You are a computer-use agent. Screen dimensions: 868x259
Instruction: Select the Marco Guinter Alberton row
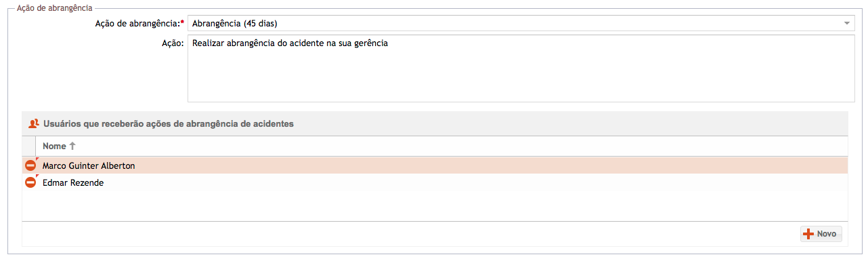point(435,165)
